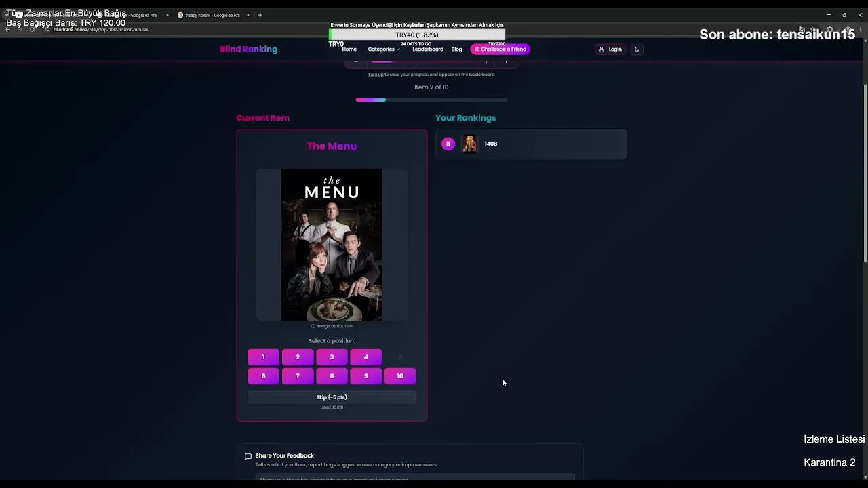This screenshot has height=488, width=868.
Task: Open the browser three-dot menu
Action: tap(860, 29)
